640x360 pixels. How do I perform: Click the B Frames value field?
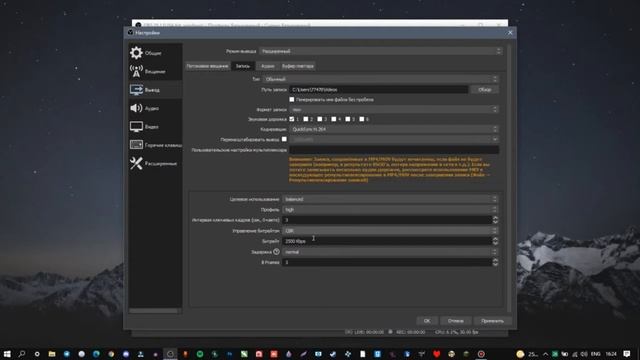coord(387,262)
